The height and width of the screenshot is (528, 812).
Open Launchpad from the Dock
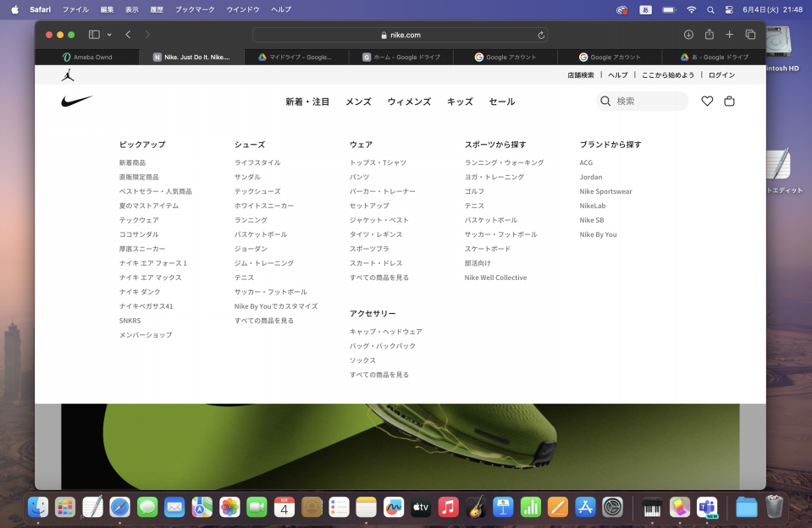tap(65, 508)
